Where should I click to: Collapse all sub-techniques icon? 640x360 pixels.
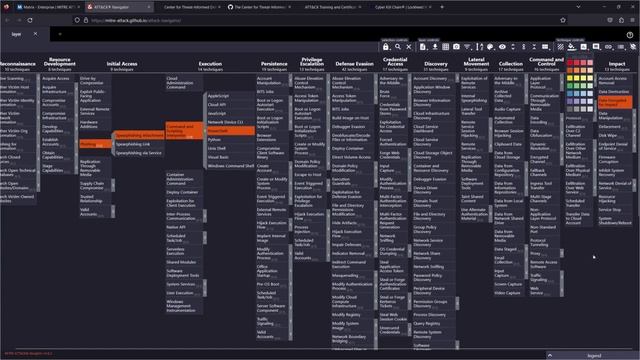pos(534,47)
